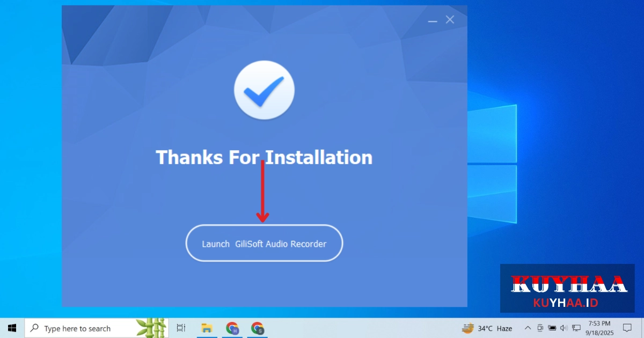Open the notification Action Center
Image resolution: width=644 pixels, height=338 pixels.
[x=627, y=328]
